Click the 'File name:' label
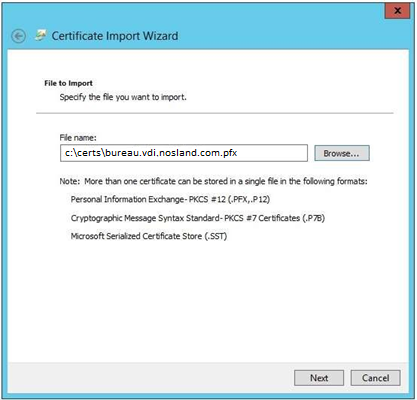417x400 pixels. coord(78,137)
